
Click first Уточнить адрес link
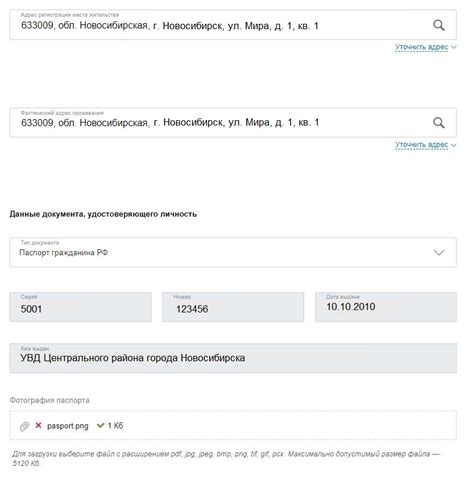click(421, 47)
